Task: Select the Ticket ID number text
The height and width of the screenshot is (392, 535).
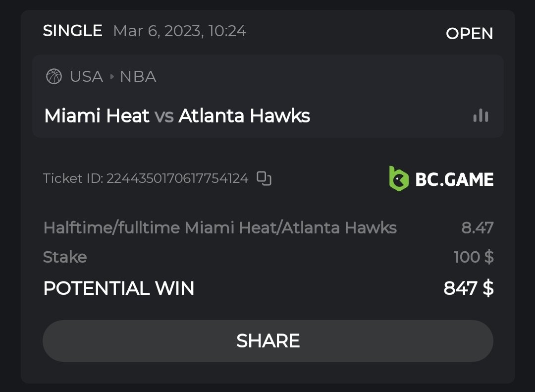Action: point(177,178)
